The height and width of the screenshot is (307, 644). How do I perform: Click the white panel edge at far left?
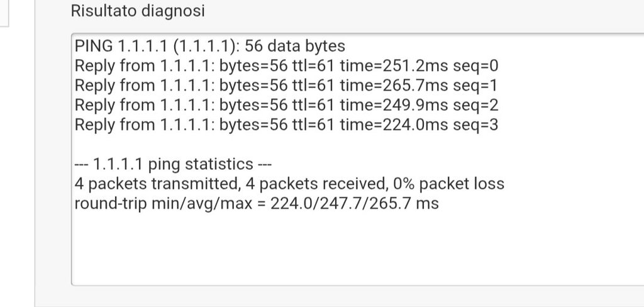pyautogui.click(x=4, y=13)
